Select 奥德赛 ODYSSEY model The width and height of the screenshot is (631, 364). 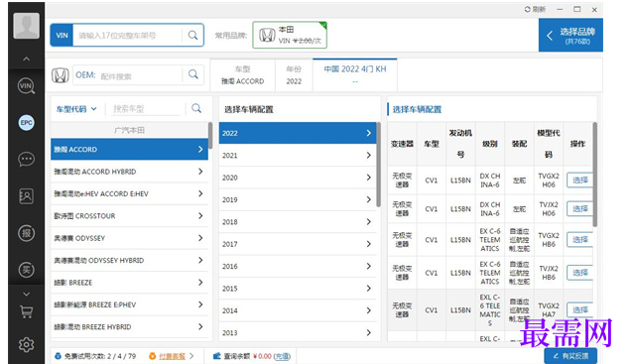(129, 238)
